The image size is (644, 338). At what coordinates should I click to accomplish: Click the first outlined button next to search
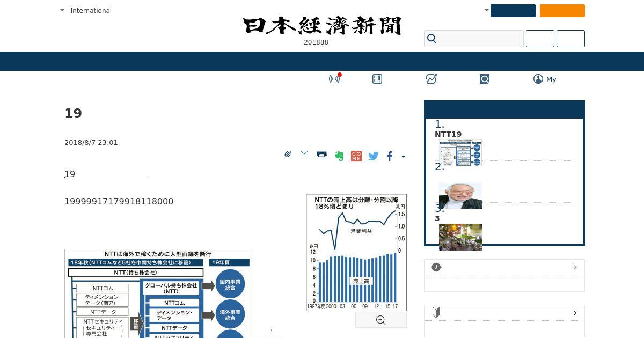(540, 39)
